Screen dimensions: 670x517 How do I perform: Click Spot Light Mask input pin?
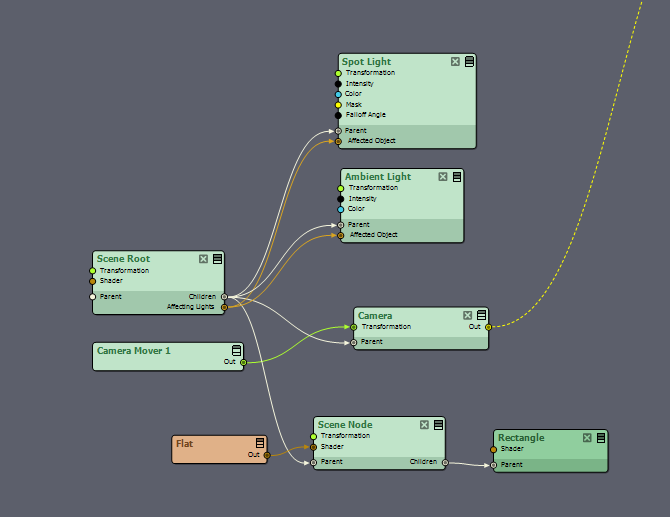click(338, 105)
